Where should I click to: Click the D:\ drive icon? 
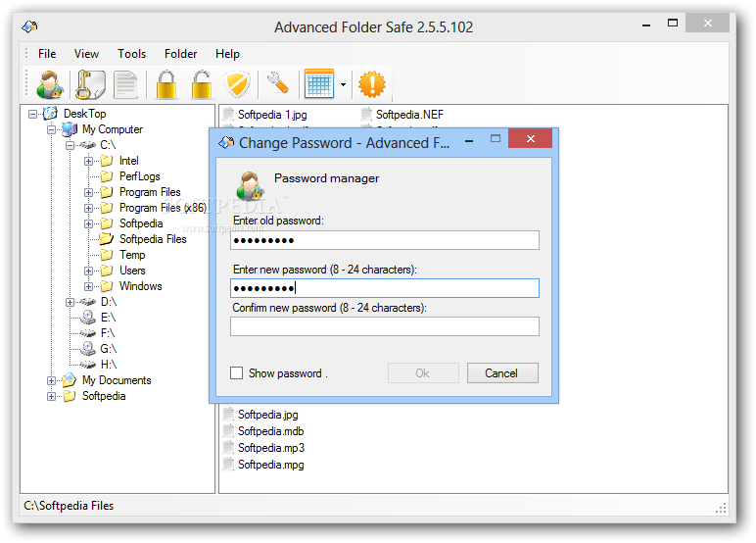click(x=88, y=302)
